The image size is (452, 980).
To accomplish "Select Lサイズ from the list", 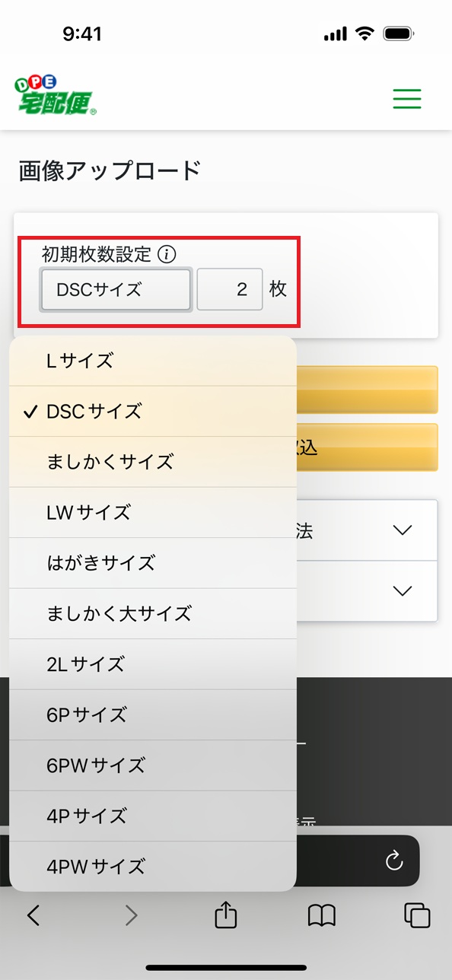I will 153,361.
